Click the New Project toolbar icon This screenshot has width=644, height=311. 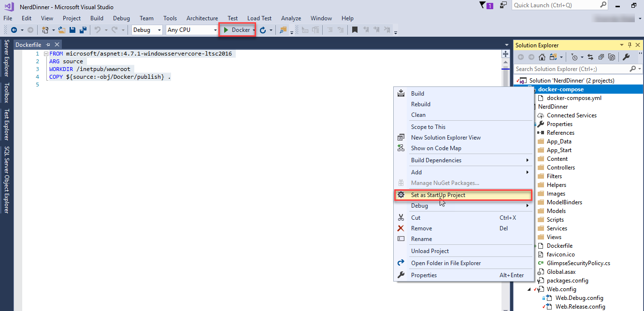[x=45, y=30]
